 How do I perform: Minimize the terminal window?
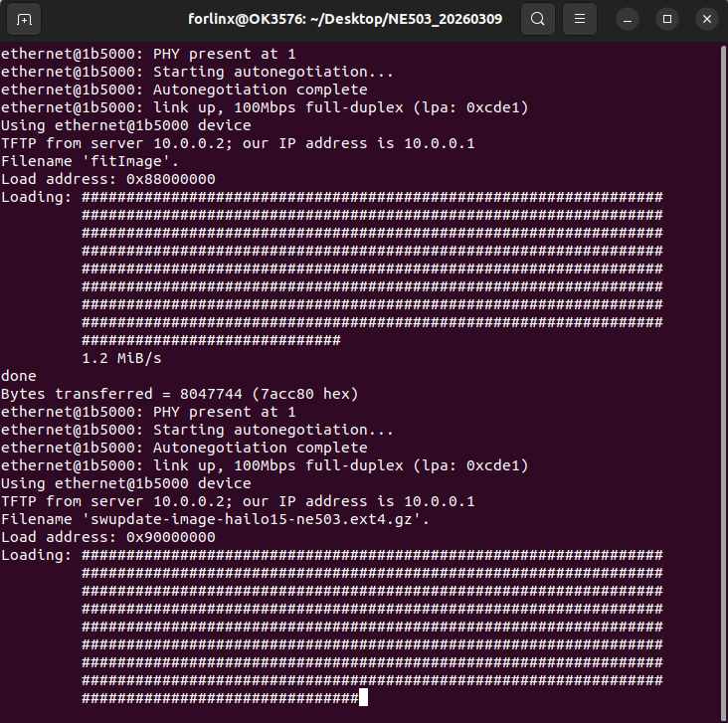[628, 19]
